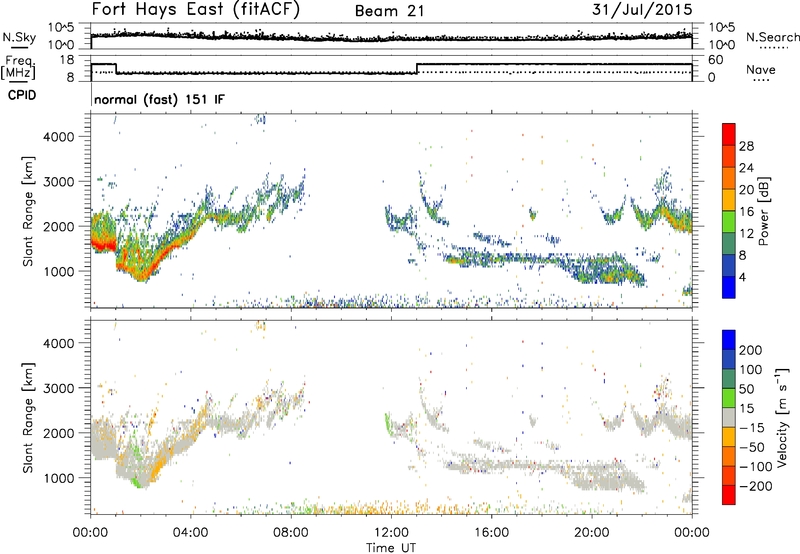Click the "16" label on Power colorbar
Screen dimensions: 800x554
coord(746,212)
